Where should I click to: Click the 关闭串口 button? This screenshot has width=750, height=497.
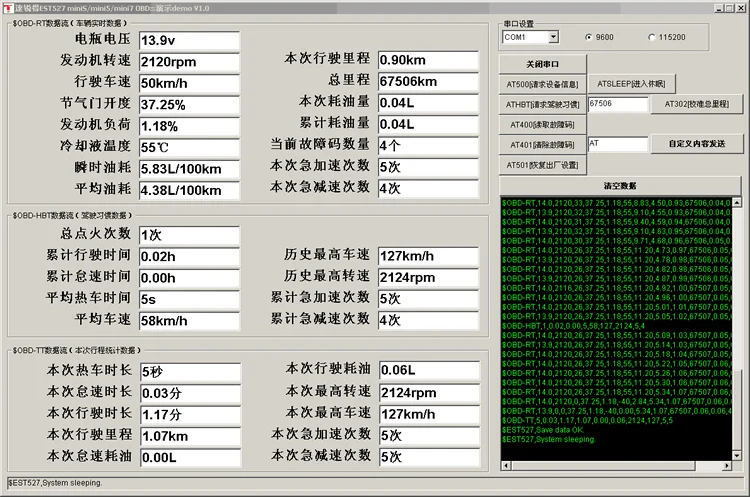click(540, 63)
